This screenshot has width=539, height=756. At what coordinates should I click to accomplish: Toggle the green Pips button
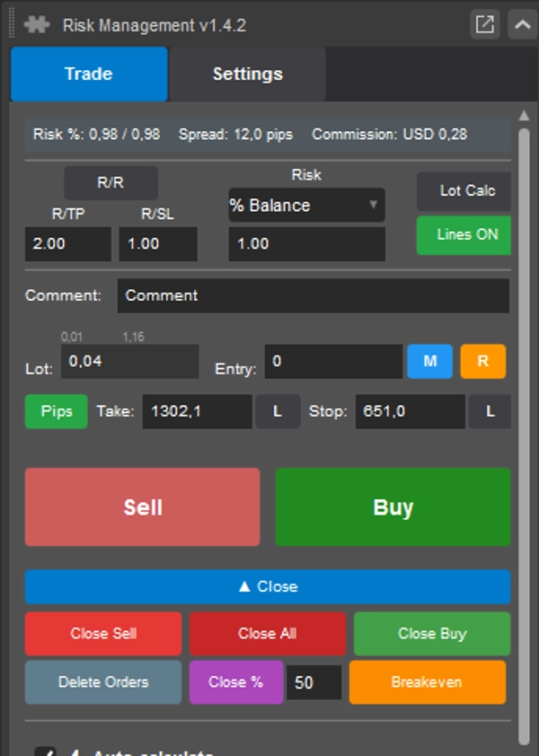point(57,411)
